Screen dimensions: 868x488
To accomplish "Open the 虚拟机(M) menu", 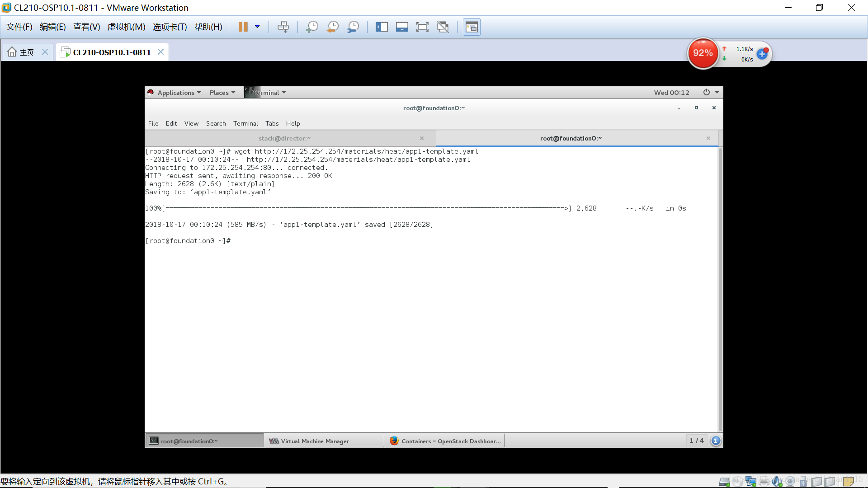I will tap(126, 27).
